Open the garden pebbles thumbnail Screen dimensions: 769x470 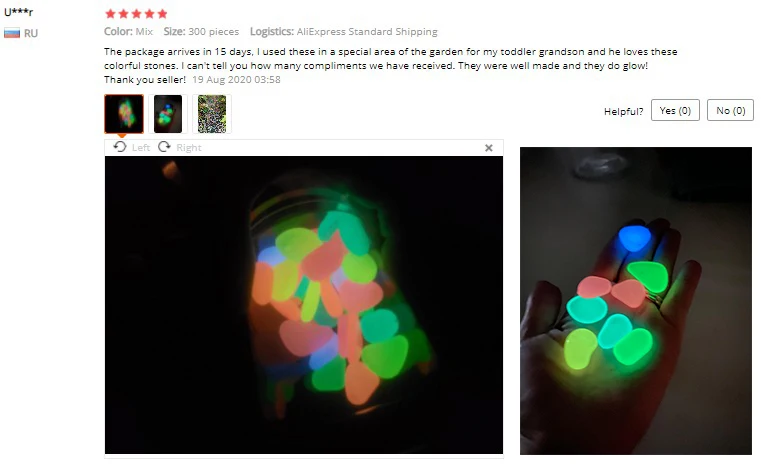coord(212,114)
